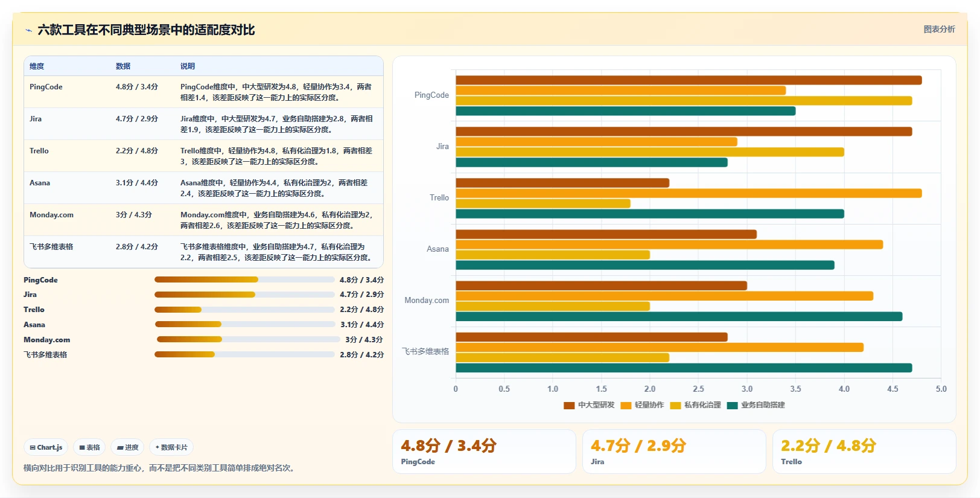
Task: Click the PingCode table row name
Action: [x=46, y=87]
